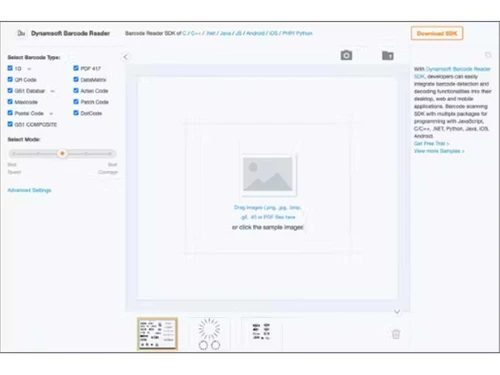Click 'or click the sample images' text
The image size is (500, 375).
268,227
